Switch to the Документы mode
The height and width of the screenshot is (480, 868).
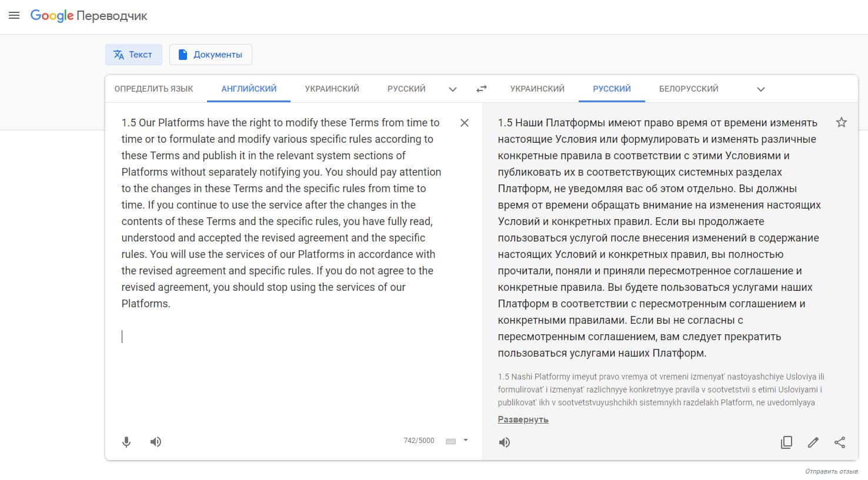[x=211, y=55]
